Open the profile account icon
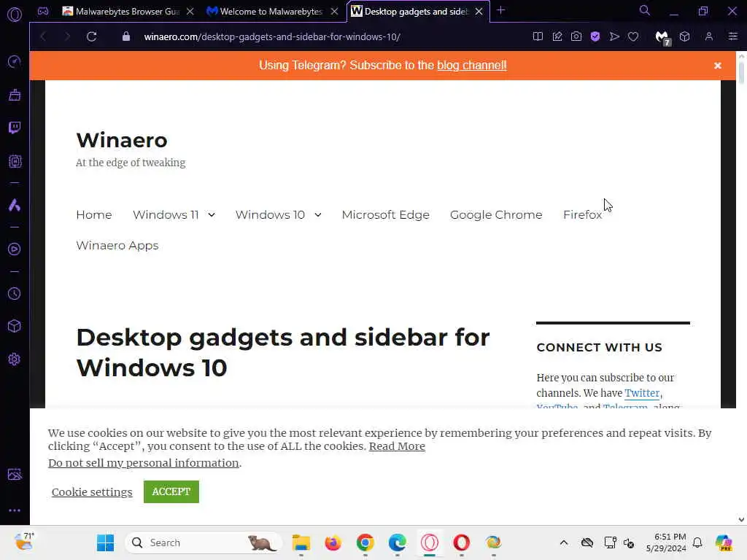Image resolution: width=747 pixels, height=560 pixels. point(709,36)
